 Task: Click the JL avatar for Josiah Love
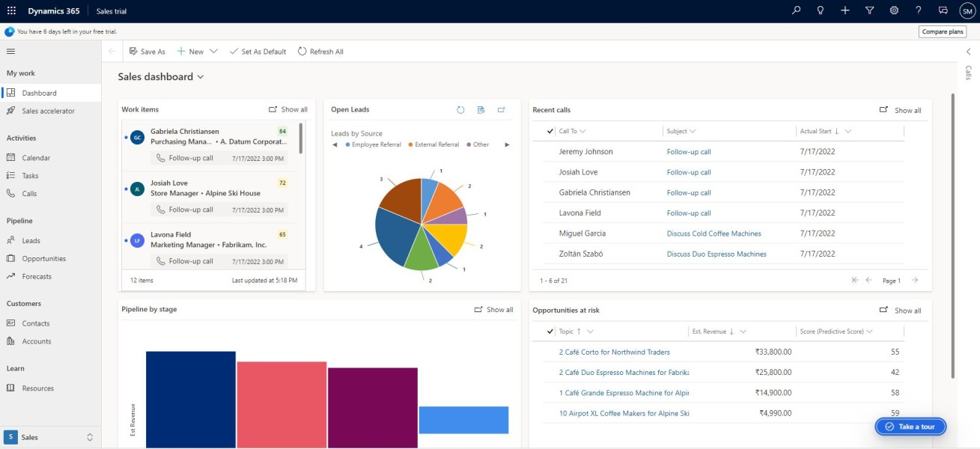[137, 189]
